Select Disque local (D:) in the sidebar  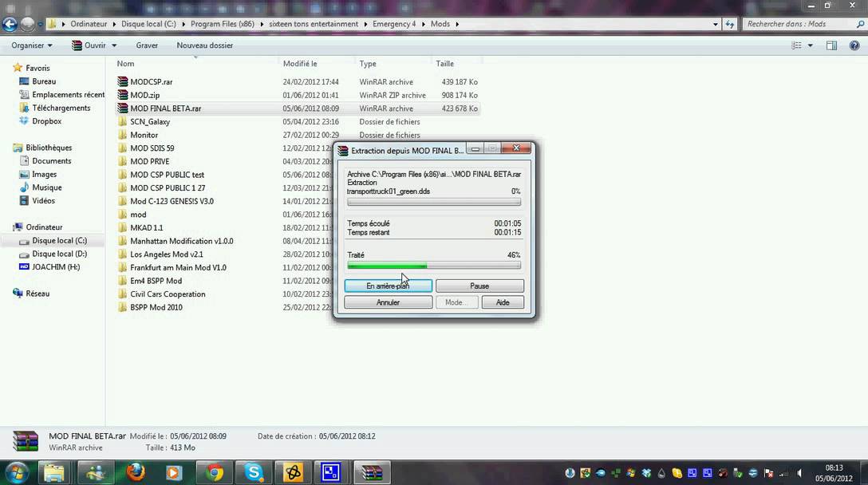pos(59,254)
